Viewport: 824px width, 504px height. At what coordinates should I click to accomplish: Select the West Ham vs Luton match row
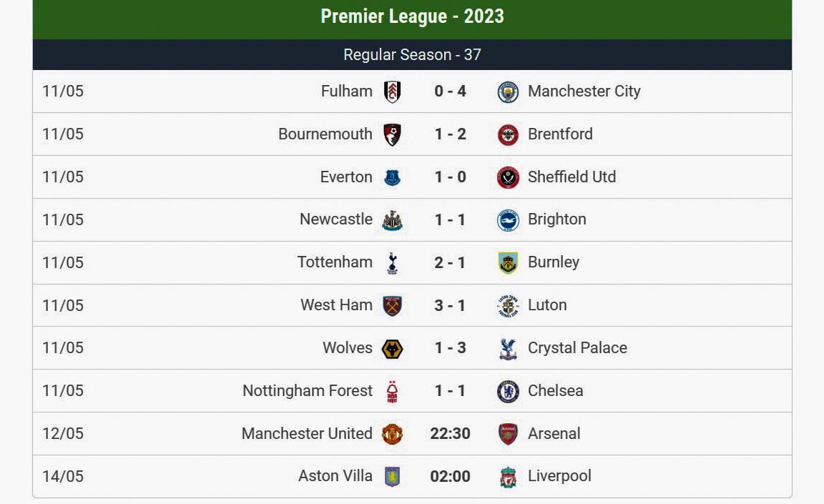pos(412,305)
